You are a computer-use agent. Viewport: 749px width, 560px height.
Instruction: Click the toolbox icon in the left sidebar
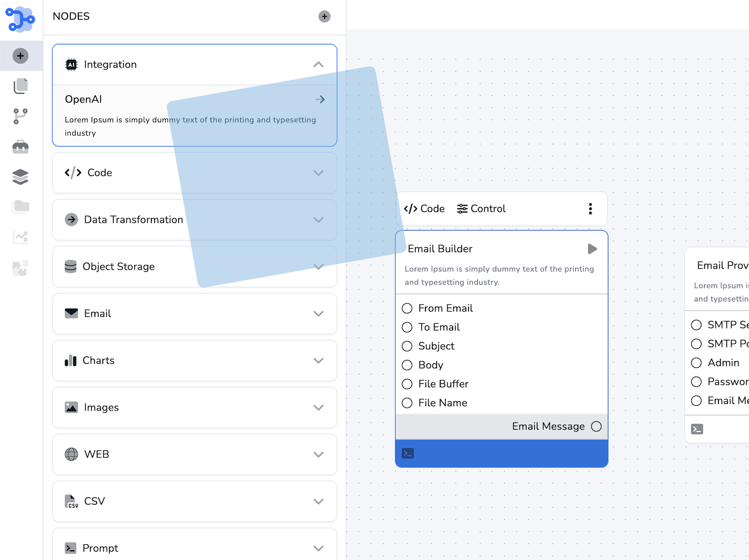(x=20, y=147)
